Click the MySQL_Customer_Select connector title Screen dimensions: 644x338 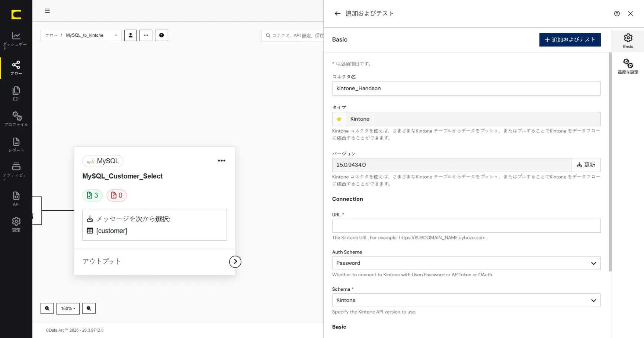pyautogui.click(x=122, y=176)
